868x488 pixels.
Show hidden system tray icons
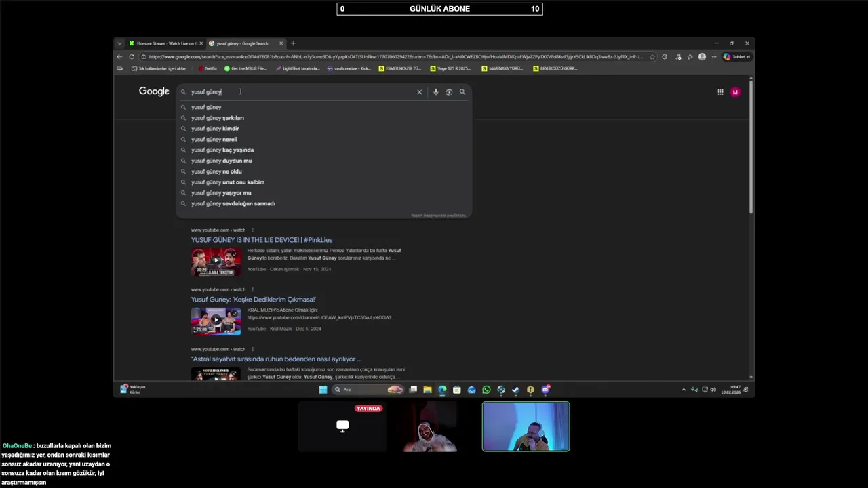click(x=684, y=390)
